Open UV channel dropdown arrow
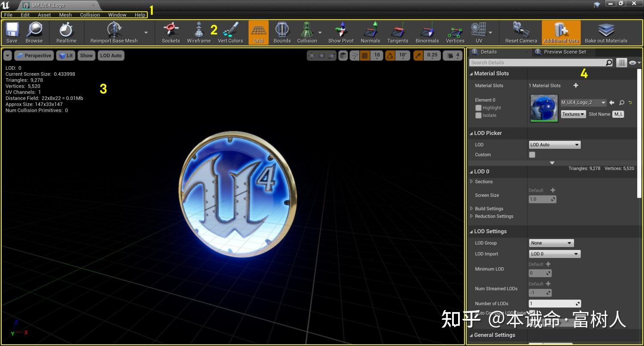The height and width of the screenshot is (346, 644). click(490, 33)
